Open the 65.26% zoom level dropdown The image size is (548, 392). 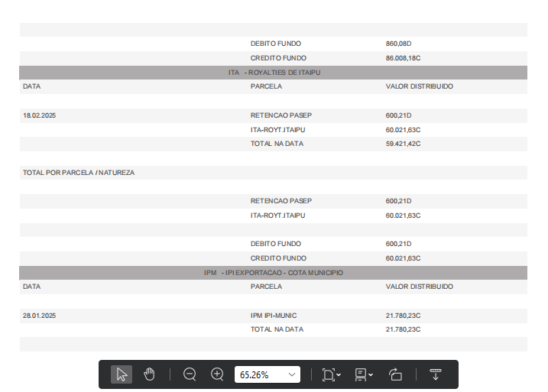[292, 374]
